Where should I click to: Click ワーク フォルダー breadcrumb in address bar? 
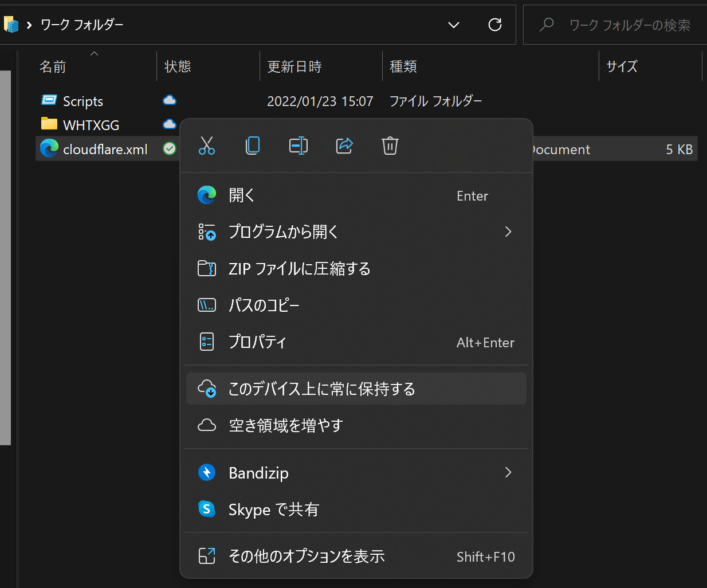[x=82, y=25]
